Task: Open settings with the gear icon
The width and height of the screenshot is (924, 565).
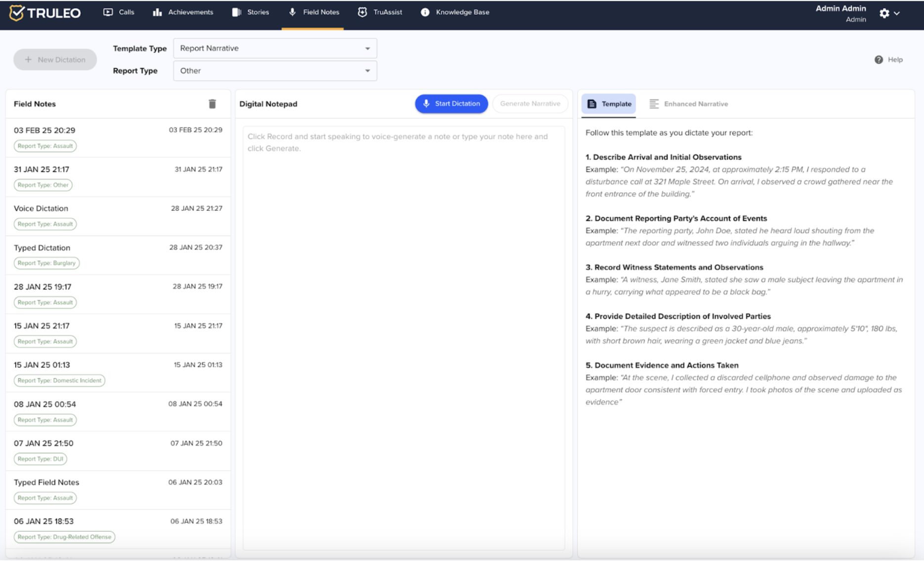Action: click(x=884, y=13)
